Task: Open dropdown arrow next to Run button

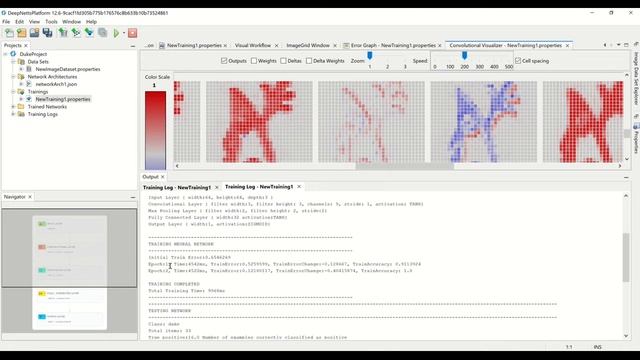Action: pyautogui.click(x=124, y=33)
